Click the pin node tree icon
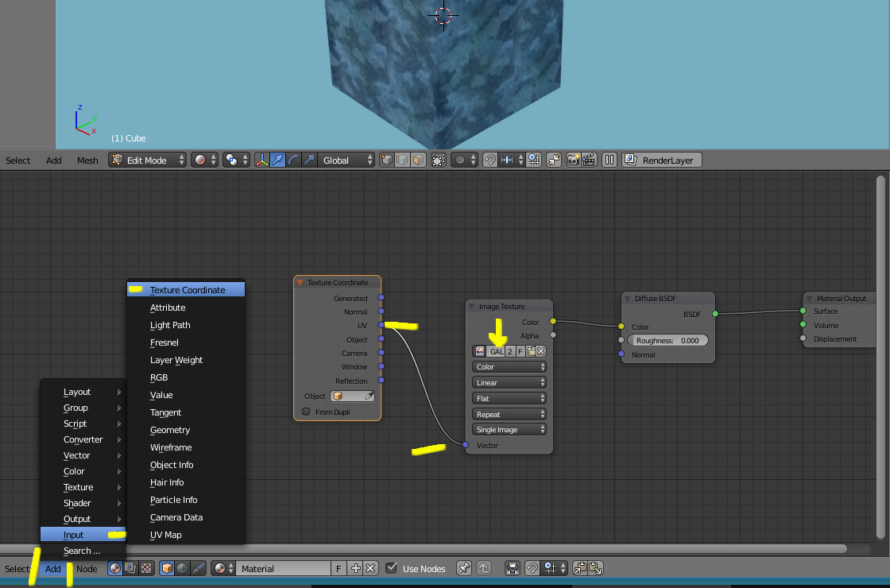Screen dimensions: 890x588 (x=464, y=568)
